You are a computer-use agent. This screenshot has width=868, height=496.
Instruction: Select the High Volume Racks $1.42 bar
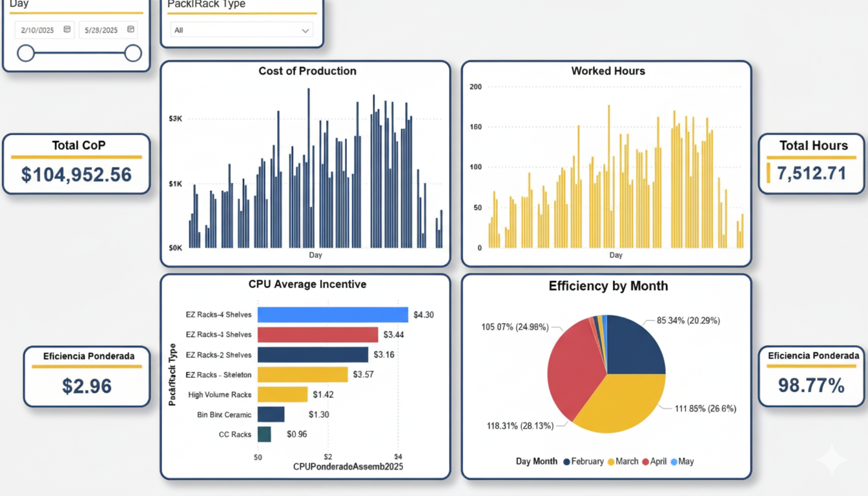pyautogui.click(x=282, y=394)
